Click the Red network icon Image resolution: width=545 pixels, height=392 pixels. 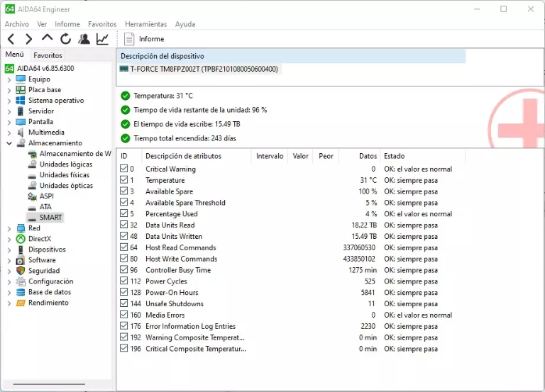pyautogui.click(x=21, y=228)
